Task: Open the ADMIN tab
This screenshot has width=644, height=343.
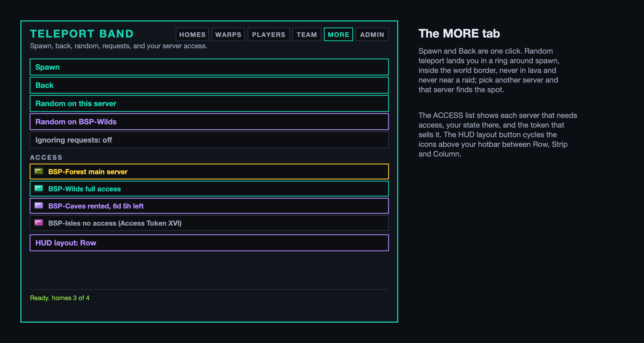Action: (x=372, y=35)
